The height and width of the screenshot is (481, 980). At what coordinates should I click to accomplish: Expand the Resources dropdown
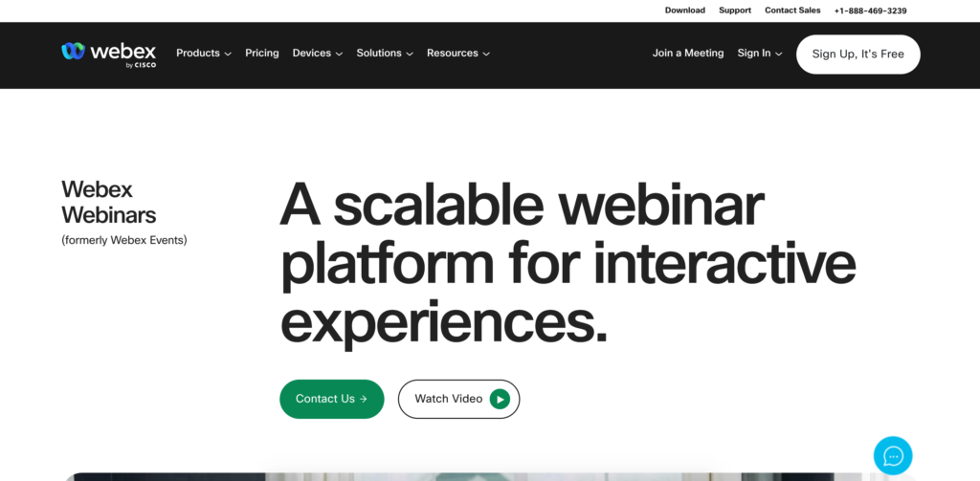[x=458, y=54]
